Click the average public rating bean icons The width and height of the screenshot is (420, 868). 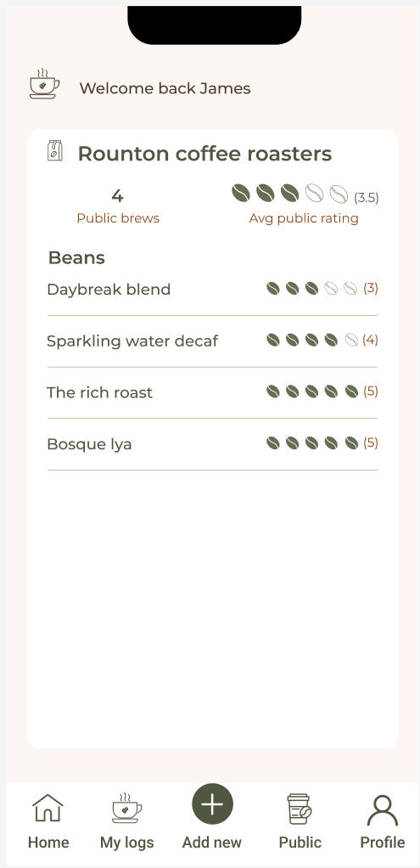coord(289,193)
